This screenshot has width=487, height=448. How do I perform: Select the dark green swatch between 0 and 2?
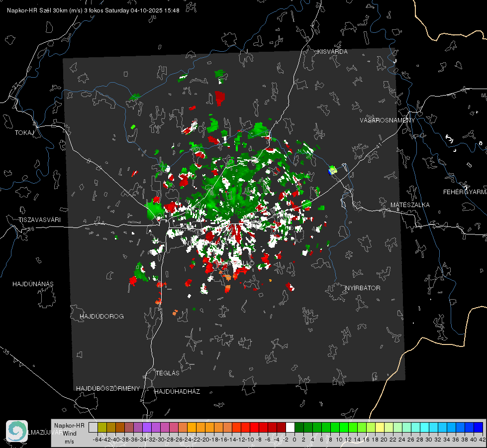[299, 427]
